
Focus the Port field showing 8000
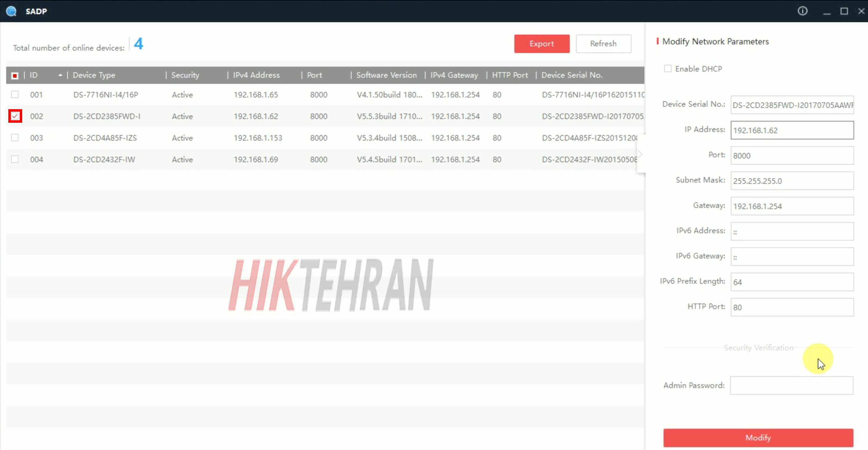(x=792, y=155)
